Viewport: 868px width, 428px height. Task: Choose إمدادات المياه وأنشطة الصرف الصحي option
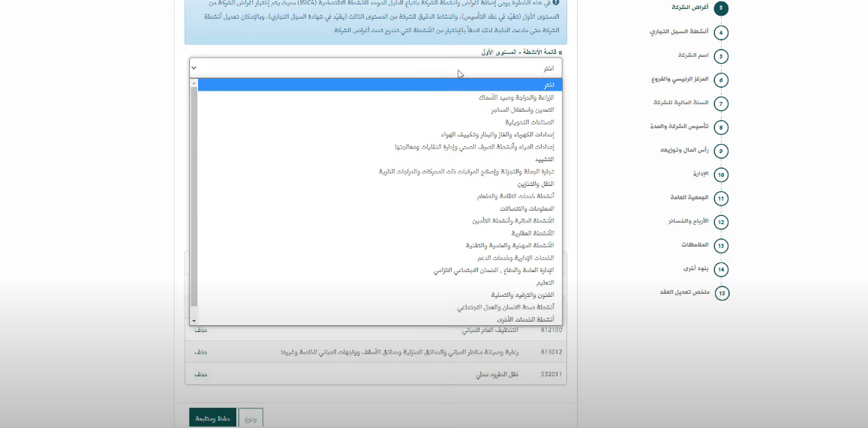point(380,146)
